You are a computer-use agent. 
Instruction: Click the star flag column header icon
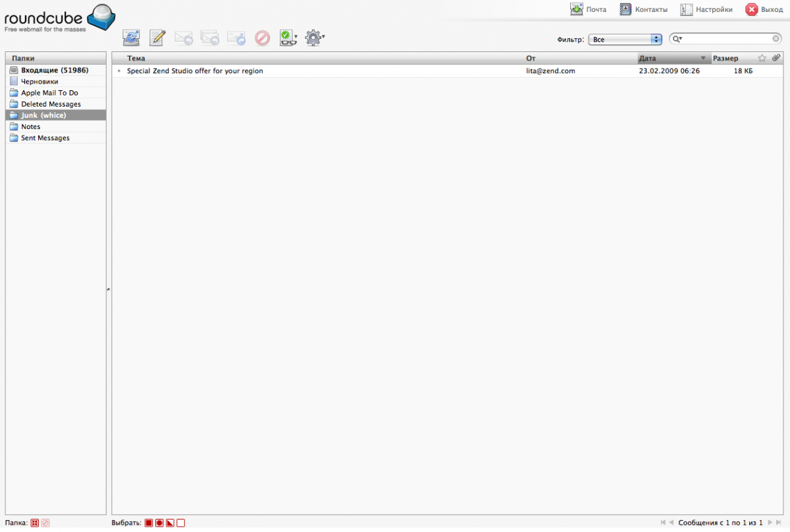click(x=762, y=59)
